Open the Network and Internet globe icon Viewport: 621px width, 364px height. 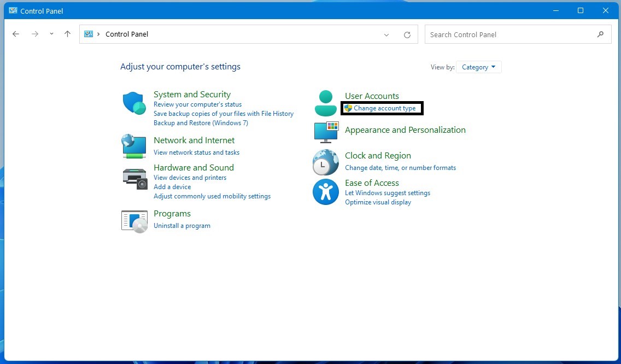click(x=134, y=146)
